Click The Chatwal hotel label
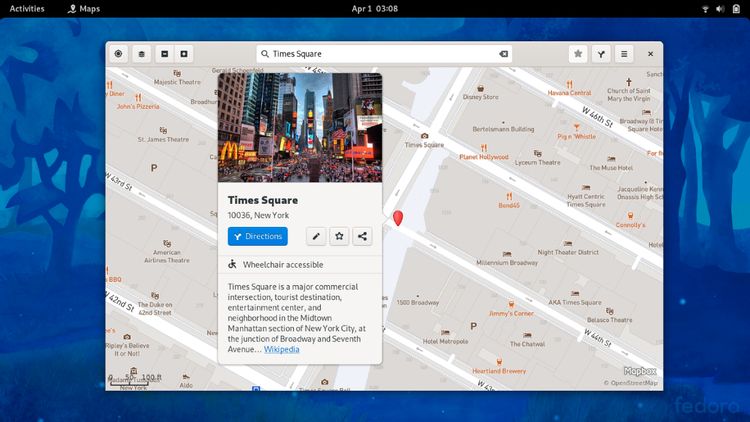Viewport: 750px width, 422px height. (527, 344)
